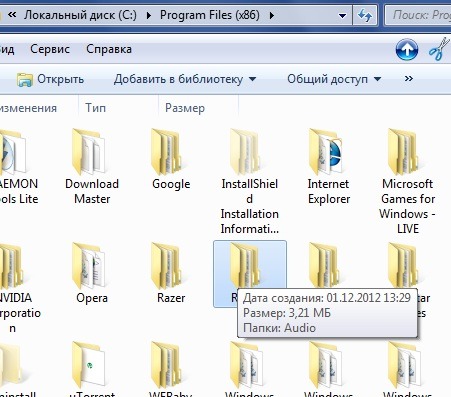Open the address bar history dropdown arrow
This screenshot has width=451, height=397.
(342, 16)
